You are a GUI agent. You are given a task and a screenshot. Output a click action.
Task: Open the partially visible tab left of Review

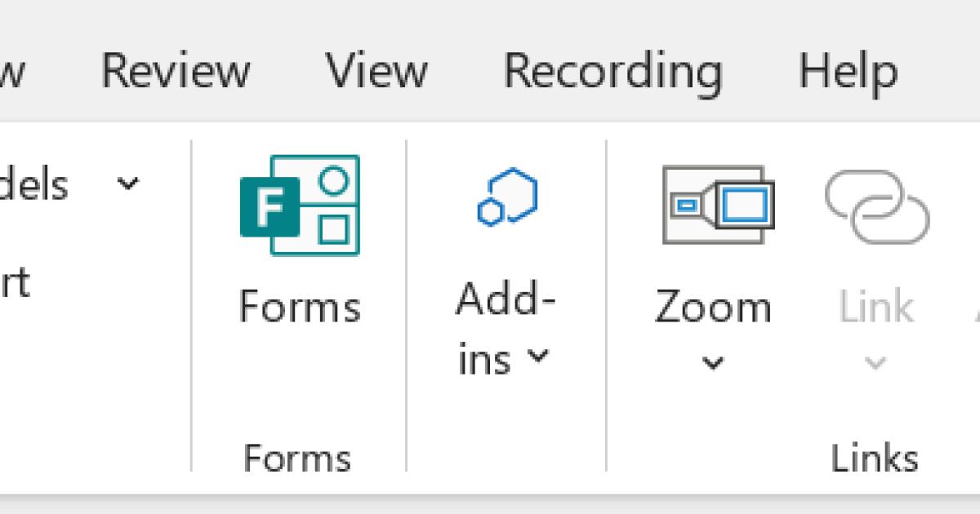click(11, 71)
